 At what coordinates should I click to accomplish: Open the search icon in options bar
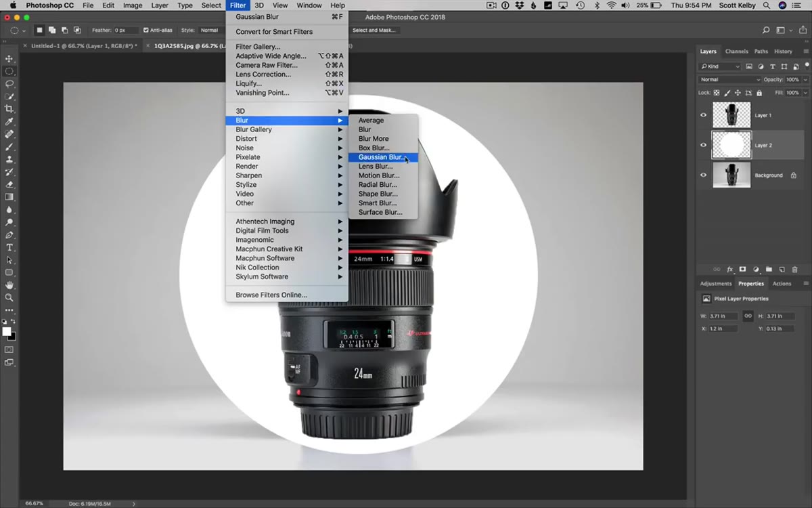(x=766, y=30)
